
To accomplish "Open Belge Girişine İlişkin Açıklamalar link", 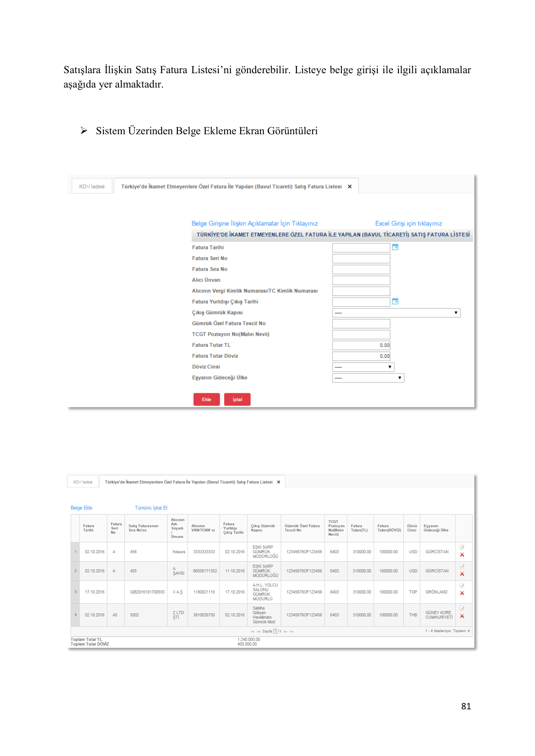I will coord(255,224).
